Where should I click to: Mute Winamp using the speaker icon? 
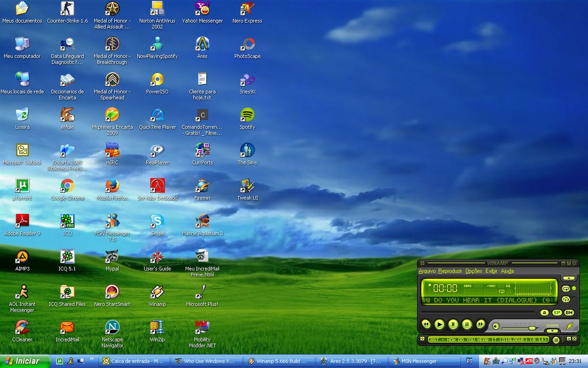[496, 326]
